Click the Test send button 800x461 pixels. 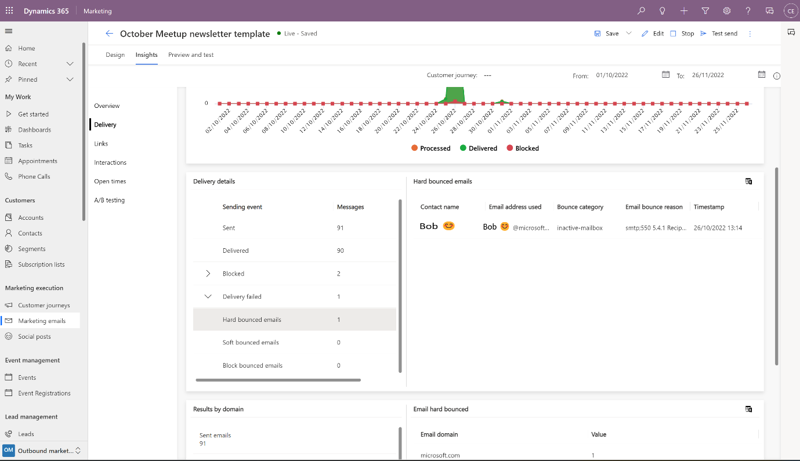click(x=719, y=33)
